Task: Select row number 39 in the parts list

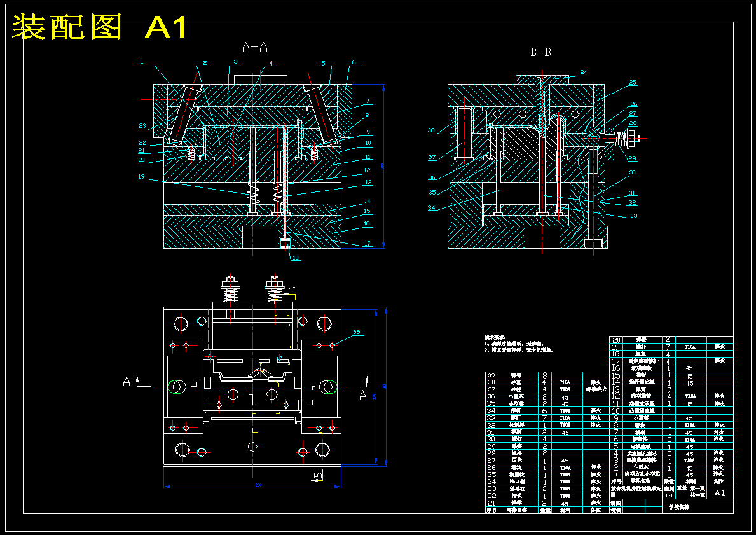Action: (491, 375)
